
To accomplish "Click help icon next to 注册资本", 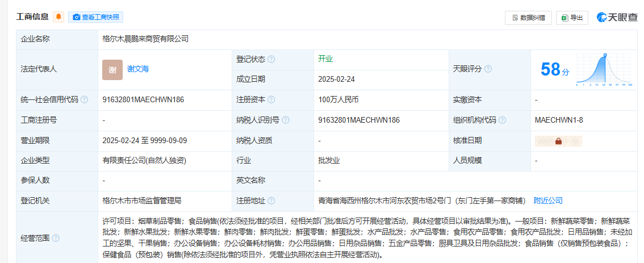I will [x=271, y=100].
